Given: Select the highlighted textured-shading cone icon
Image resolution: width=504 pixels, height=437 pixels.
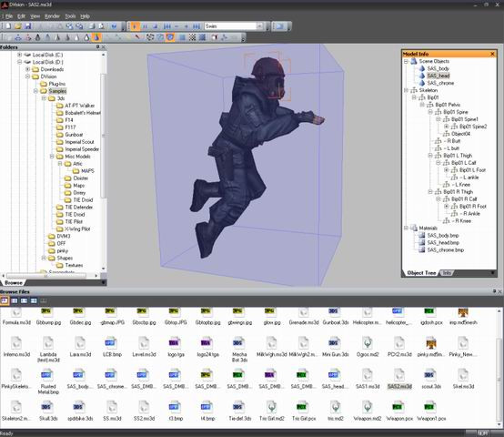Looking at the screenshot, I should pyautogui.click(x=96, y=37).
